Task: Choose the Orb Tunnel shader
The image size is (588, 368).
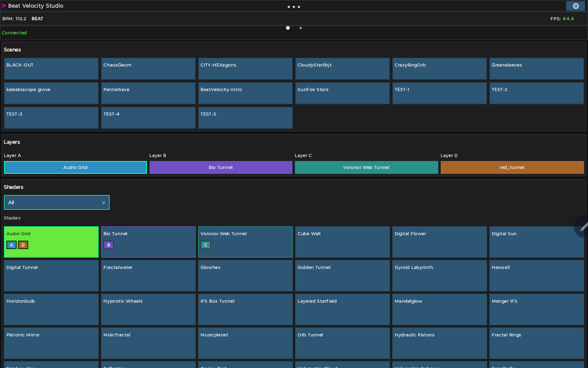Action: pyautogui.click(x=342, y=343)
